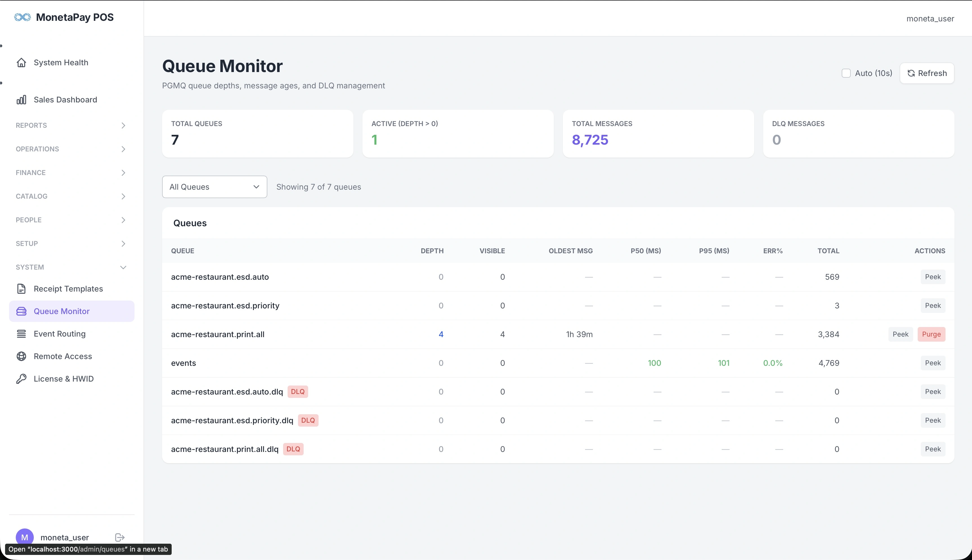Viewport: 972px width, 560px height.
Task: Click the System Health home icon
Action: coord(22,62)
